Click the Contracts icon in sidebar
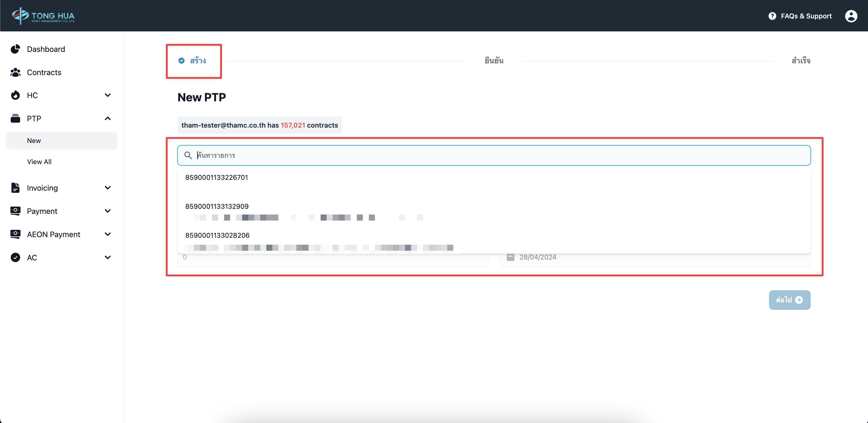This screenshot has height=423, width=868. [15, 72]
